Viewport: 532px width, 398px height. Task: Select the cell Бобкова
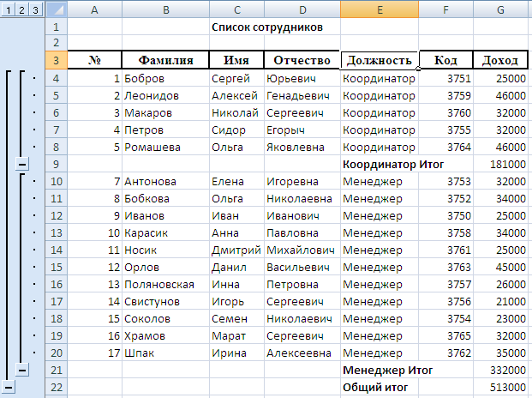coord(165,199)
